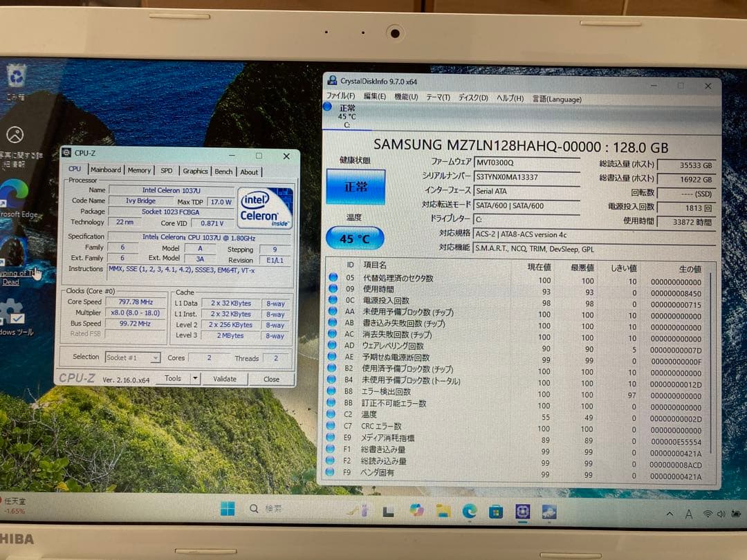Expand hidden icons chevron in the system tray
This screenshot has width=747, height=560.
669,514
